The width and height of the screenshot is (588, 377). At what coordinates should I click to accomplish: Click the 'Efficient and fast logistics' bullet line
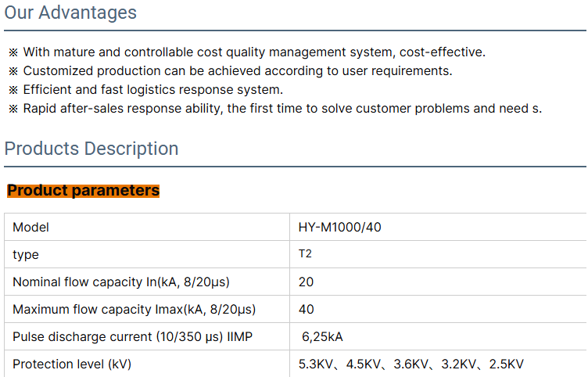pyautogui.click(x=152, y=90)
